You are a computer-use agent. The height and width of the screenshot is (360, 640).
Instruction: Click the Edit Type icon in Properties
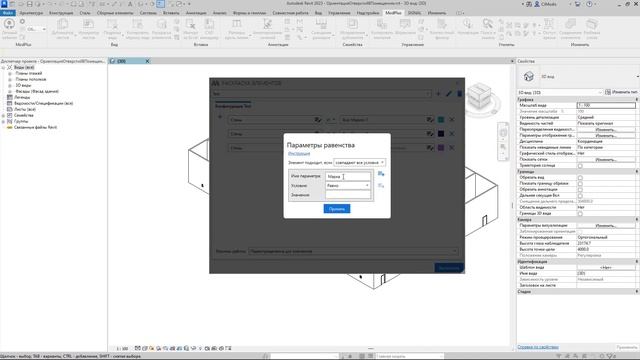(608, 92)
